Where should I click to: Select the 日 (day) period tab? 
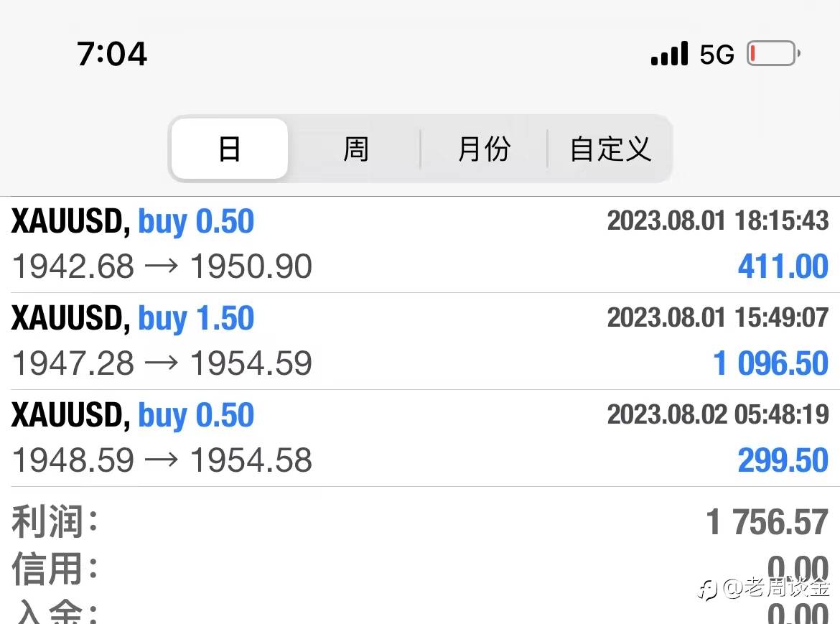click(x=229, y=149)
